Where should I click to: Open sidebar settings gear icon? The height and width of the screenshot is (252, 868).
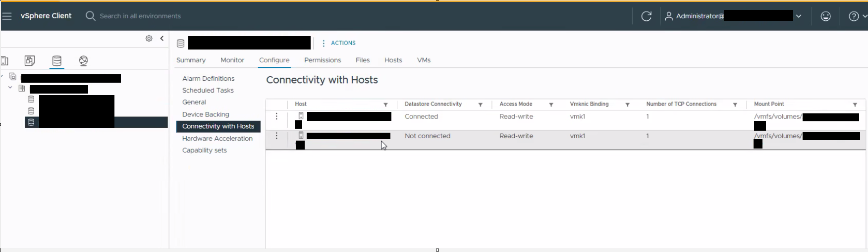[x=149, y=38]
